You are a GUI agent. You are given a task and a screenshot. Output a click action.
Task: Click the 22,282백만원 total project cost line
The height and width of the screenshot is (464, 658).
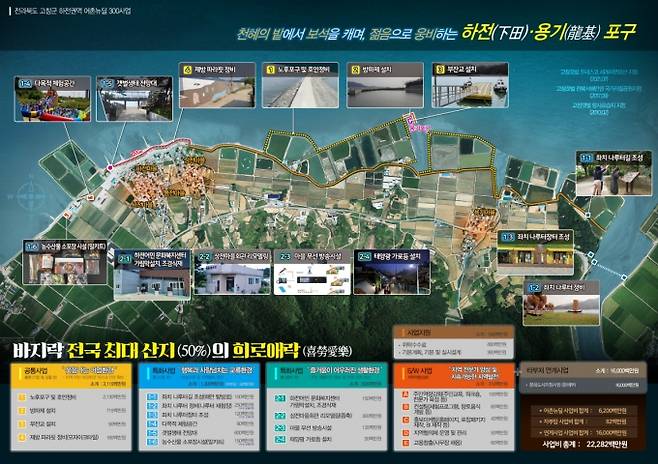585,444
